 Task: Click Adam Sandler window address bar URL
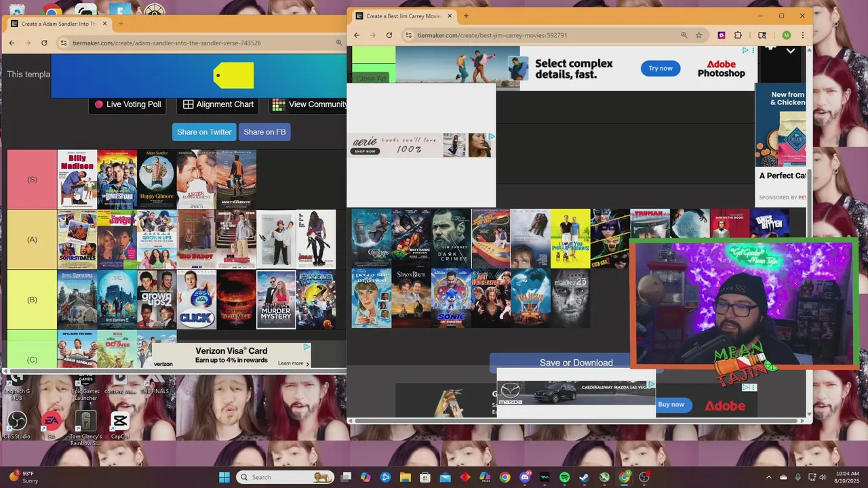click(x=166, y=43)
